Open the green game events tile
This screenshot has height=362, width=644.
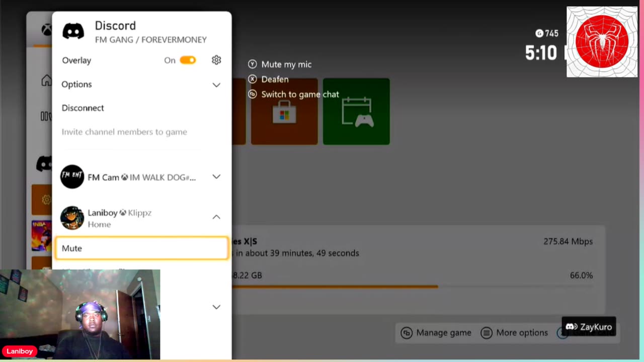click(x=356, y=112)
